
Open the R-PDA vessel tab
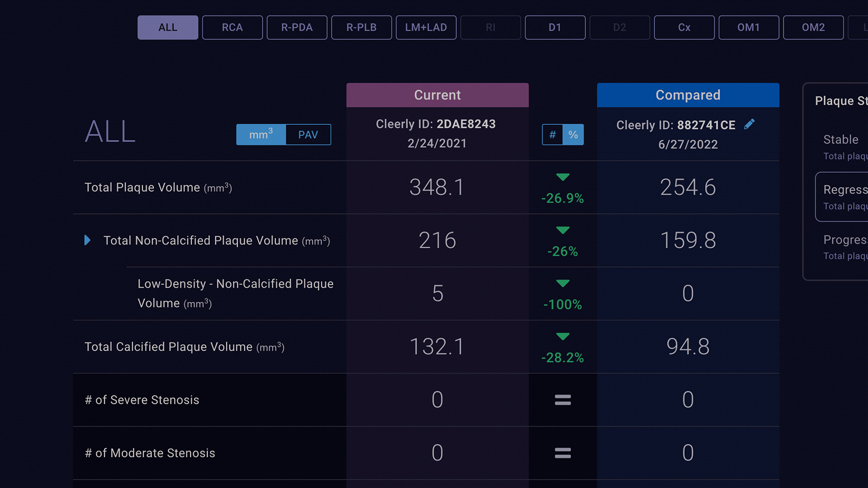tap(297, 28)
